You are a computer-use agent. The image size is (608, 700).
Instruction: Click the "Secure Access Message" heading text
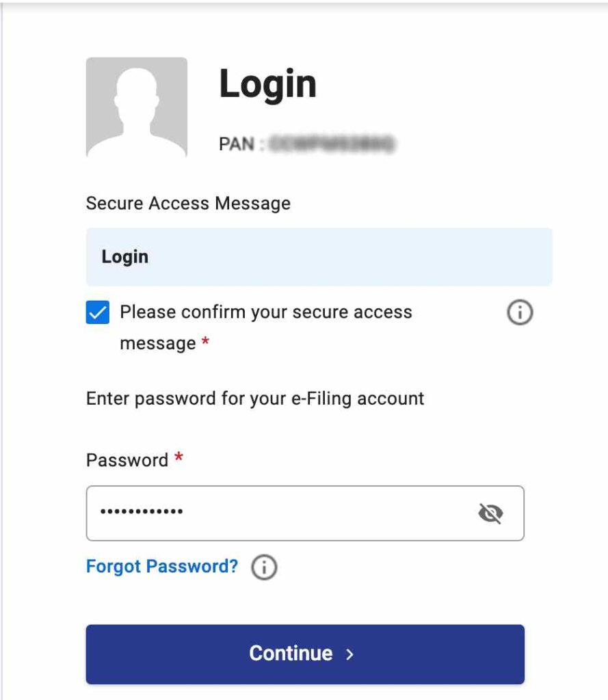click(x=188, y=203)
